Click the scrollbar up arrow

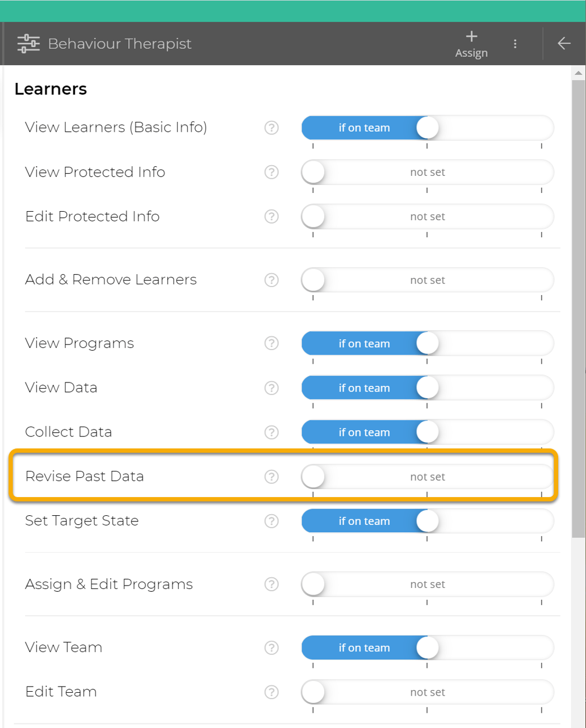pyautogui.click(x=579, y=73)
